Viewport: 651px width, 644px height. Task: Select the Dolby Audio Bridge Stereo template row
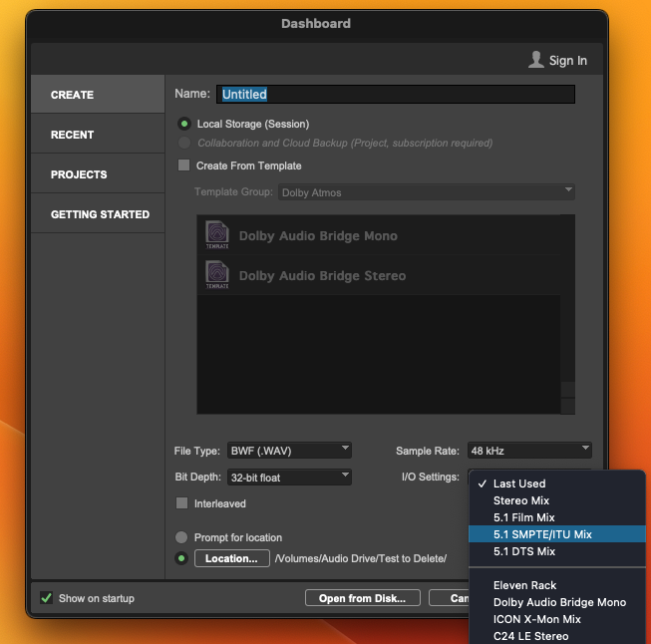379,275
